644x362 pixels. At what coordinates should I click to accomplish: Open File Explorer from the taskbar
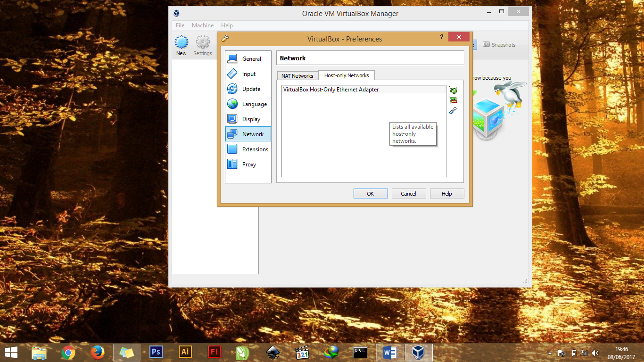(39, 352)
